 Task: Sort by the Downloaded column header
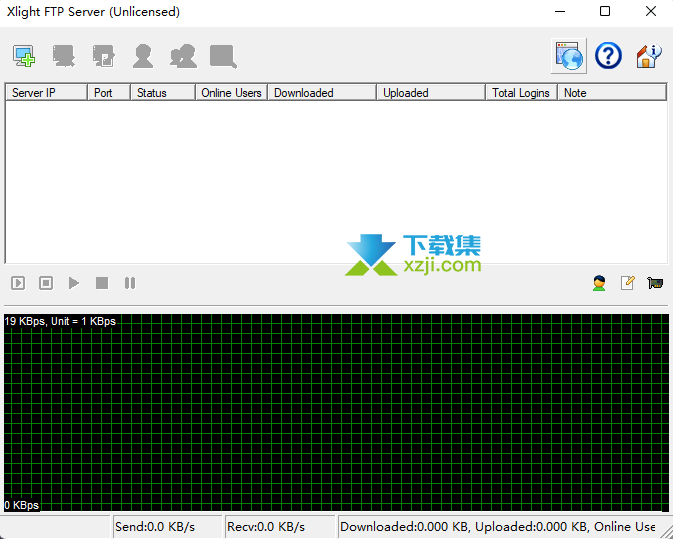tap(322, 93)
